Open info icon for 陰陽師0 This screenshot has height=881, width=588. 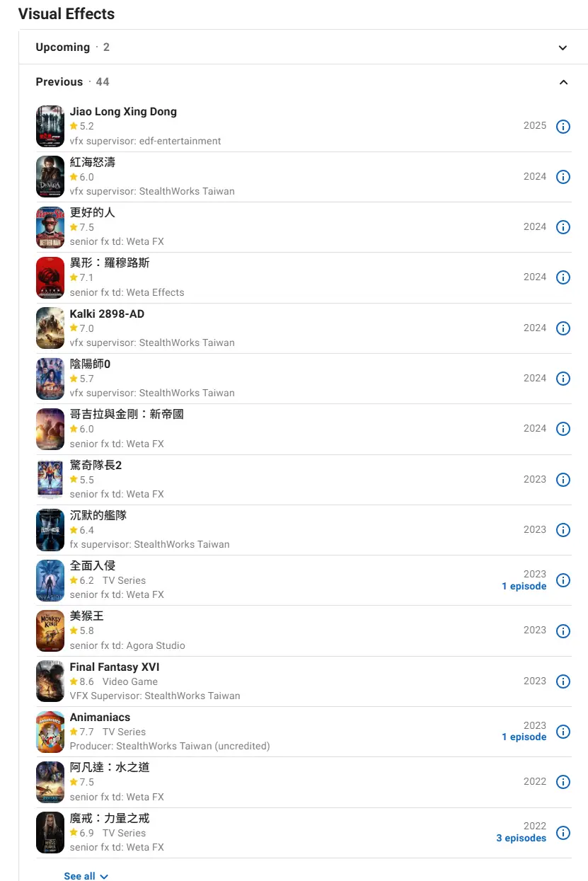tap(563, 379)
